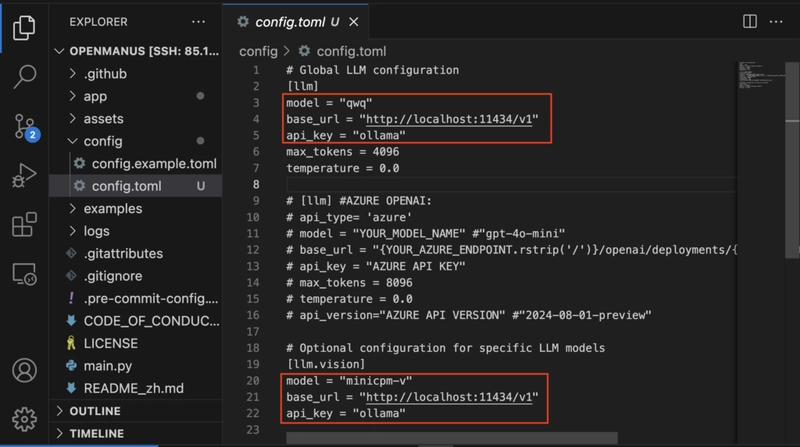Open the Search view icon
Screen dimensions: 800x447
(24, 77)
